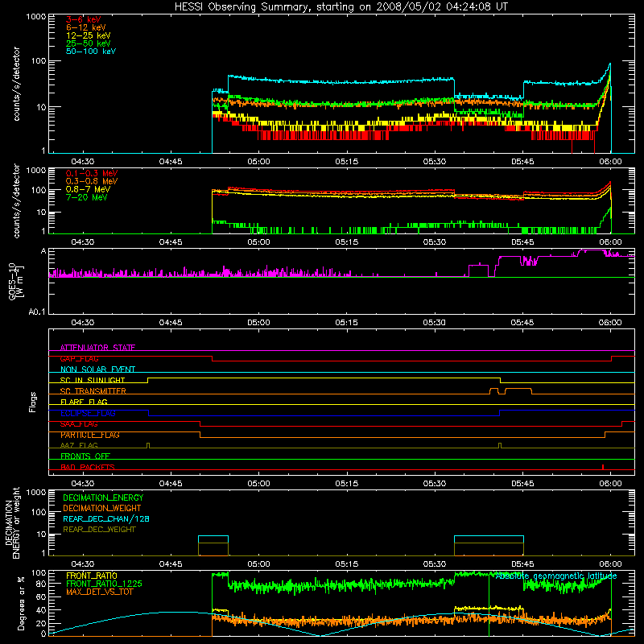Click the REAR_DEC_CHAN/128 legend entry
The width and height of the screenshot is (644, 644).
106,518
